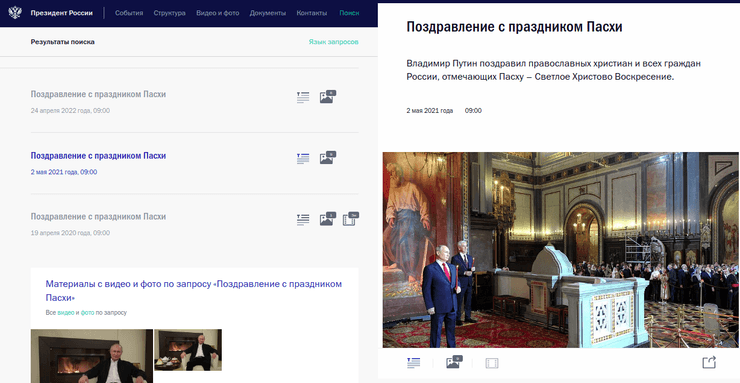This screenshot has height=383, width=740.
Task: Show photo icon for 24 апреля 2022 result
Action: click(328, 96)
